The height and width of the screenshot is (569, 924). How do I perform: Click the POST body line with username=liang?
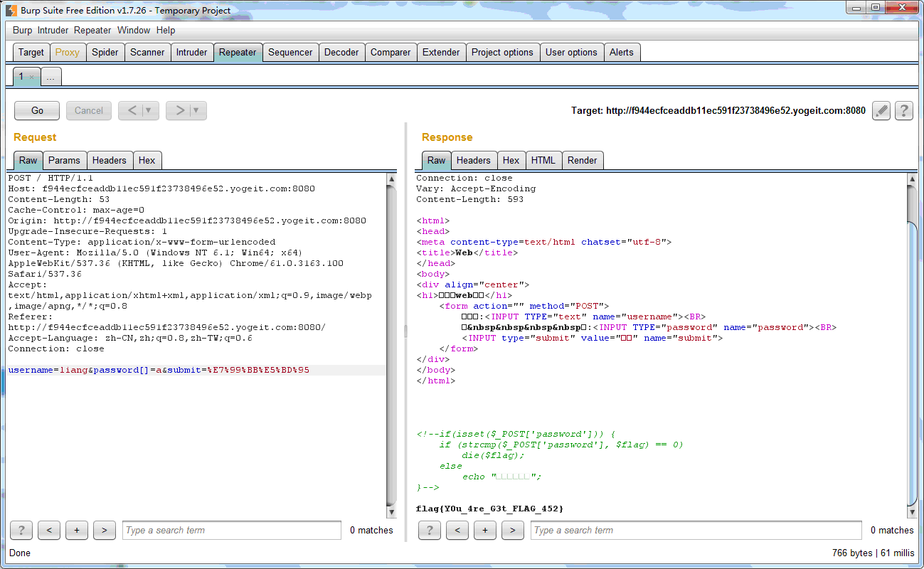[159, 370]
